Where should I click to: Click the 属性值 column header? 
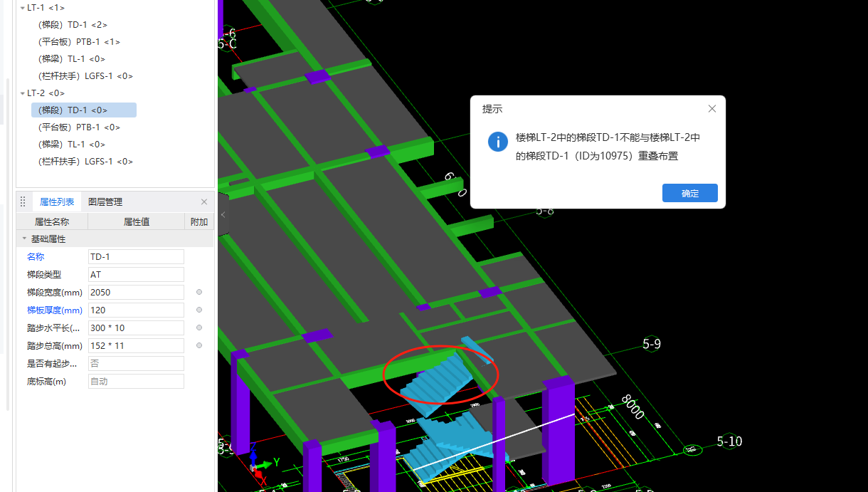click(x=136, y=222)
